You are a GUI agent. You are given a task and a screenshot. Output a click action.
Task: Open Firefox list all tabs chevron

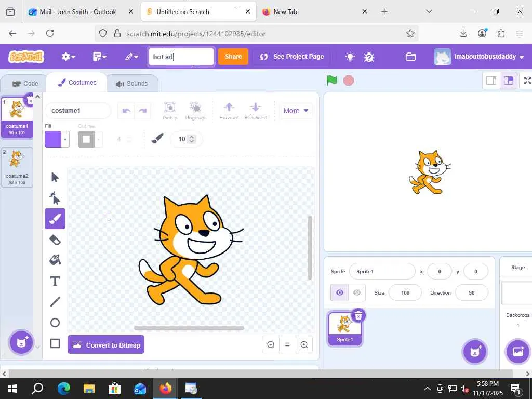[429, 11]
